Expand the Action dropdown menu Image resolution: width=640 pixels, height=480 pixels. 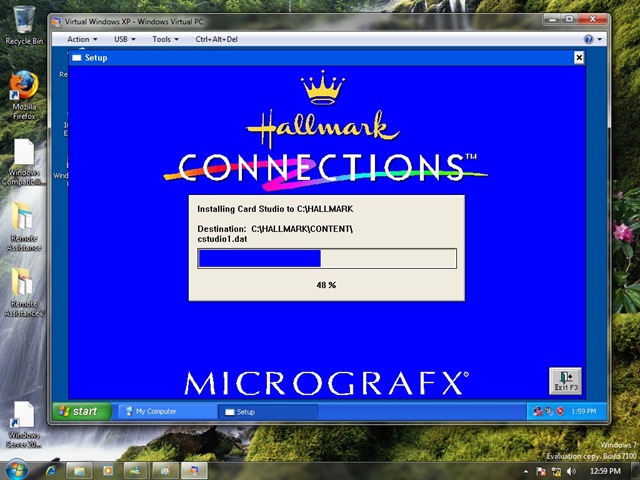click(82, 39)
